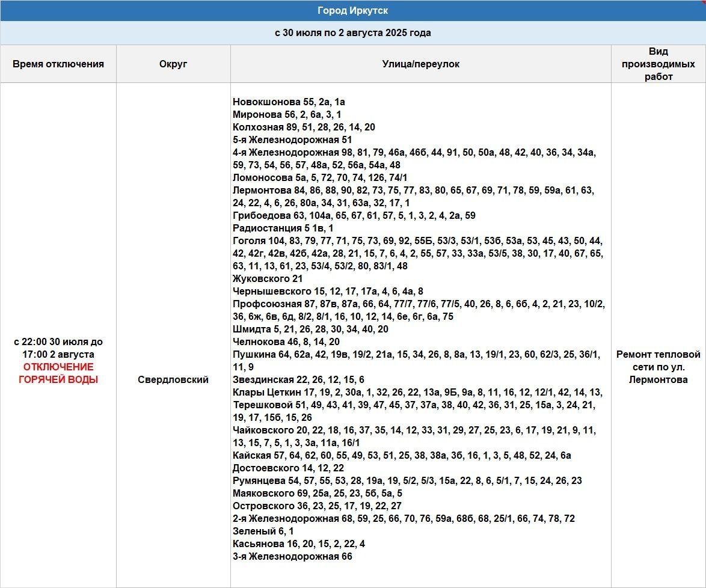Click the 'Лермонтова 84, 86, 88...' address line
This screenshot has height=588, width=706.
pos(413,196)
